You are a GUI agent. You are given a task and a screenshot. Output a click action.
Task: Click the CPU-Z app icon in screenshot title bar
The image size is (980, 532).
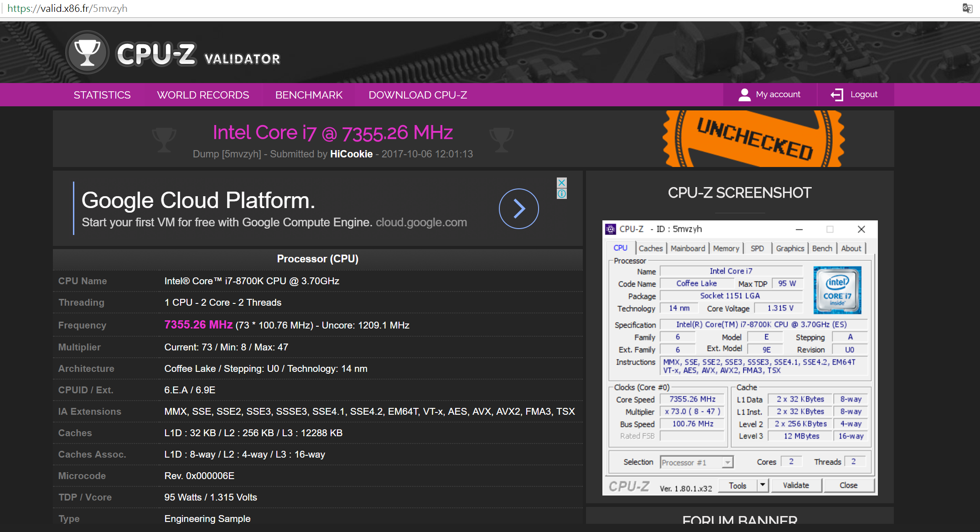point(611,229)
